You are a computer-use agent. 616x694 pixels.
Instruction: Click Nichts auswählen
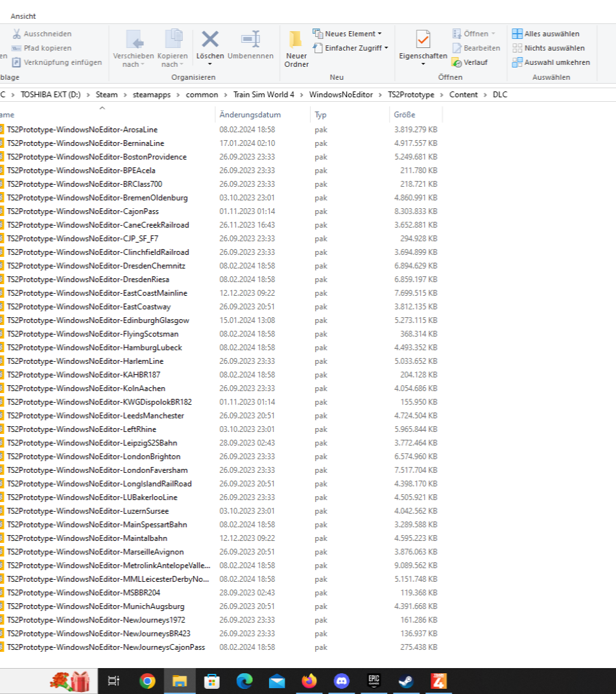549,48
